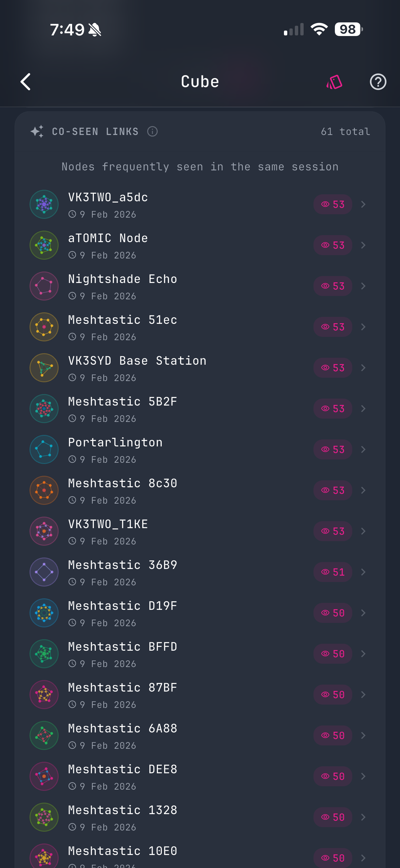Tap the eye badge showing 50 for Meshtastic DEE8
Screen dimensions: 400x868
coord(332,776)
